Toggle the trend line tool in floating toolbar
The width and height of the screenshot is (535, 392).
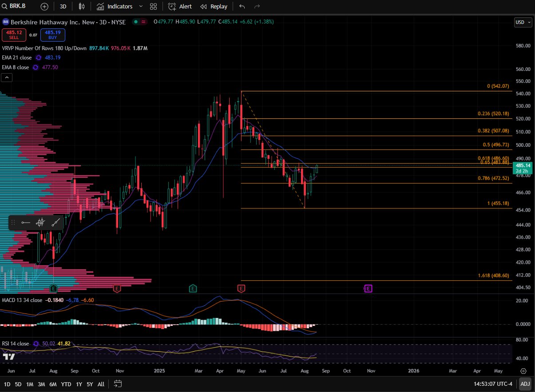coord(56,223)
